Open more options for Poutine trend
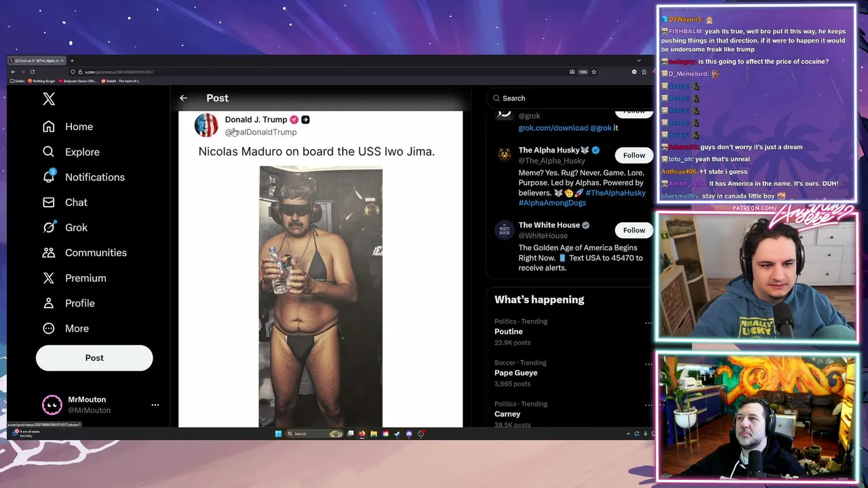 tap(648, 323)
